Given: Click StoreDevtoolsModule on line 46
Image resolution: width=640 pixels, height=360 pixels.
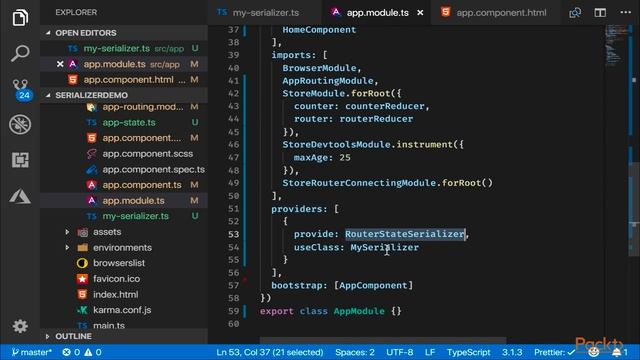Looking at the screenshot, I should 336,144.
